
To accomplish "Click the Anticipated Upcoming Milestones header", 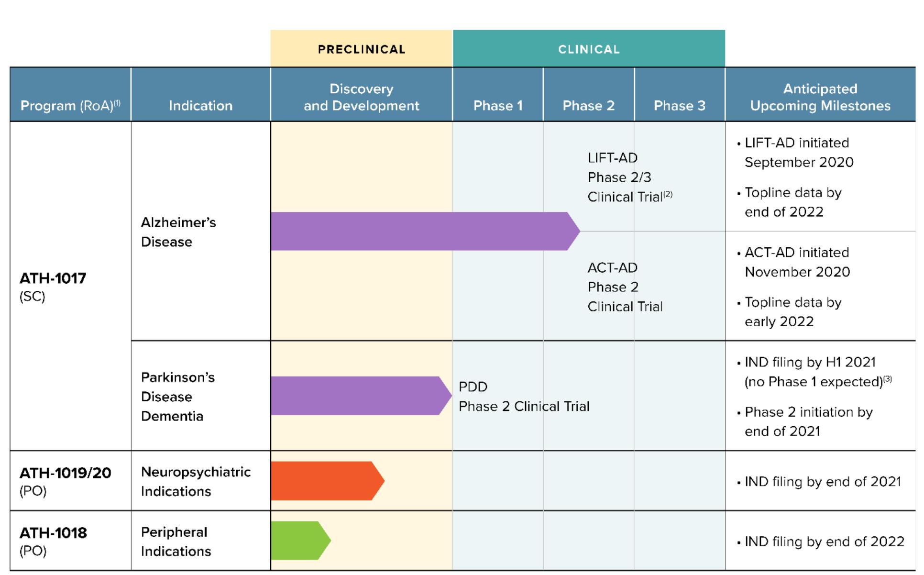I will click(x=820, y=97).
